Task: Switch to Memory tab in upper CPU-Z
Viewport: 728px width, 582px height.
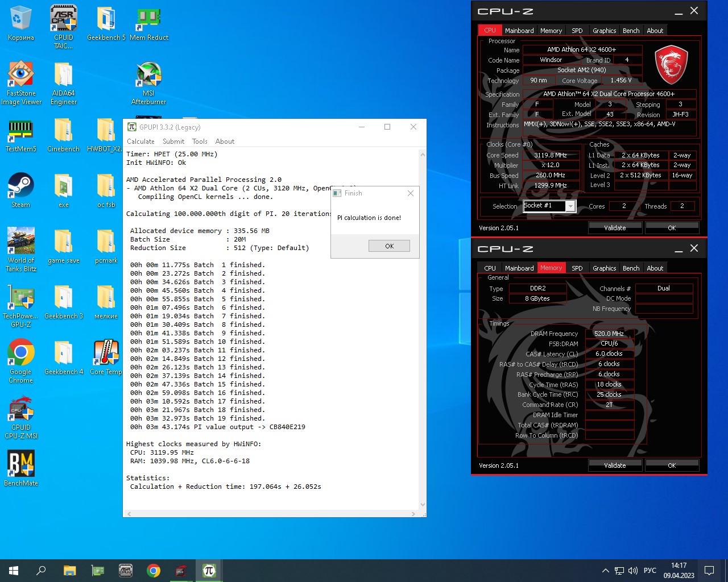Action: click(551, 31)
